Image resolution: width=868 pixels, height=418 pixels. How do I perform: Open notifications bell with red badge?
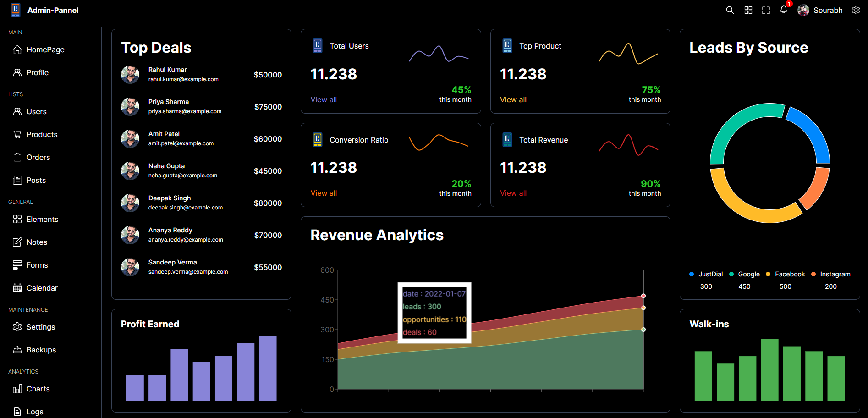[x=784, y=10]
